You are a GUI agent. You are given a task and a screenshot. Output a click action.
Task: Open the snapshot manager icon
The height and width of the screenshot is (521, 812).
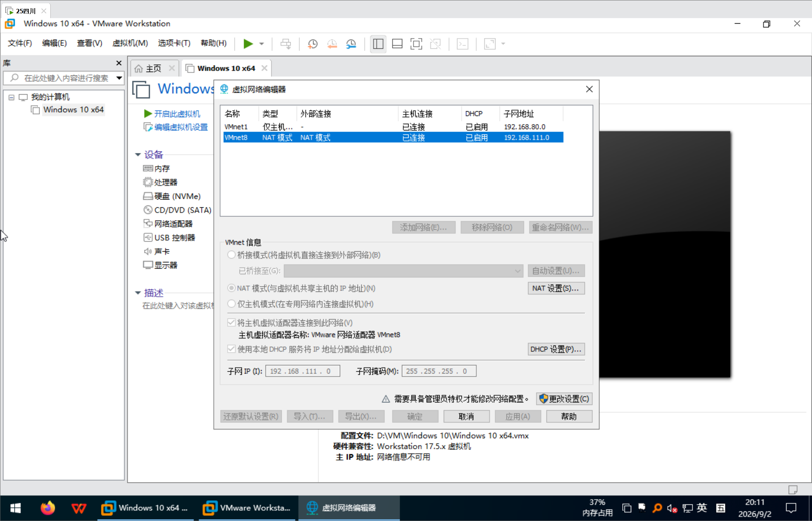click(x=351, y=44)
